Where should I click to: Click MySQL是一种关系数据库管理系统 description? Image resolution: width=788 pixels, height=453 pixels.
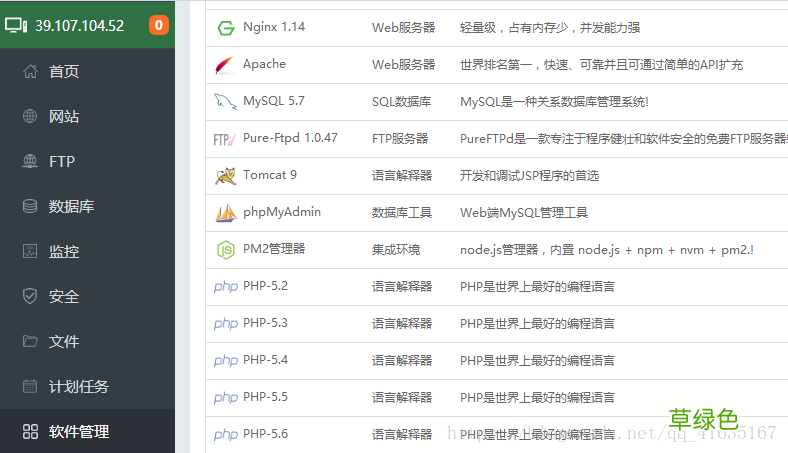554,102
